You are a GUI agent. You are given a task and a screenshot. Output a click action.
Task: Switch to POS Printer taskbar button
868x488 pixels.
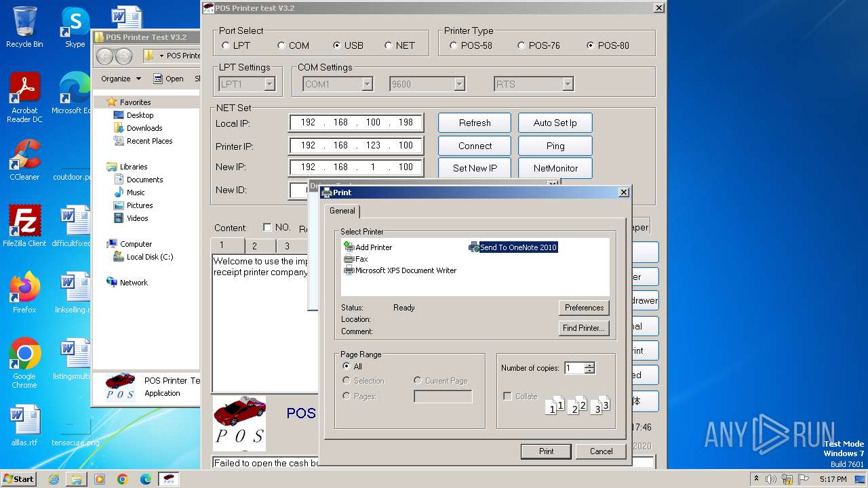click(169, 479)
